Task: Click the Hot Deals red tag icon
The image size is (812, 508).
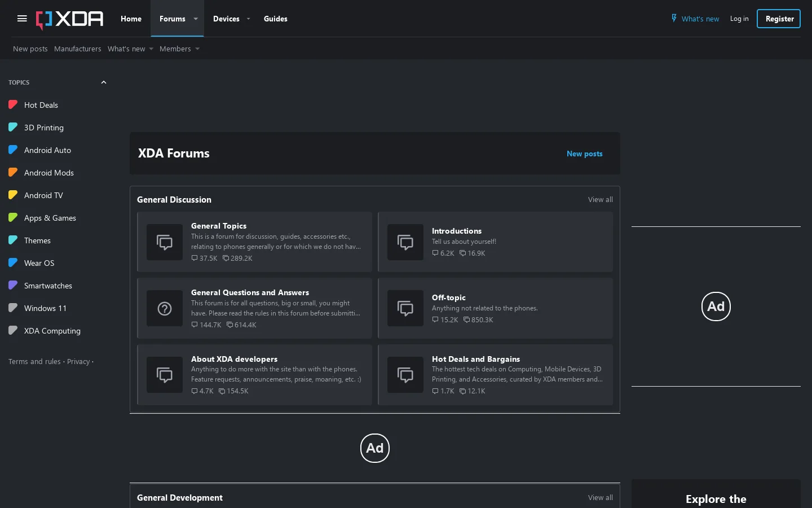Action: click(13, 104)
